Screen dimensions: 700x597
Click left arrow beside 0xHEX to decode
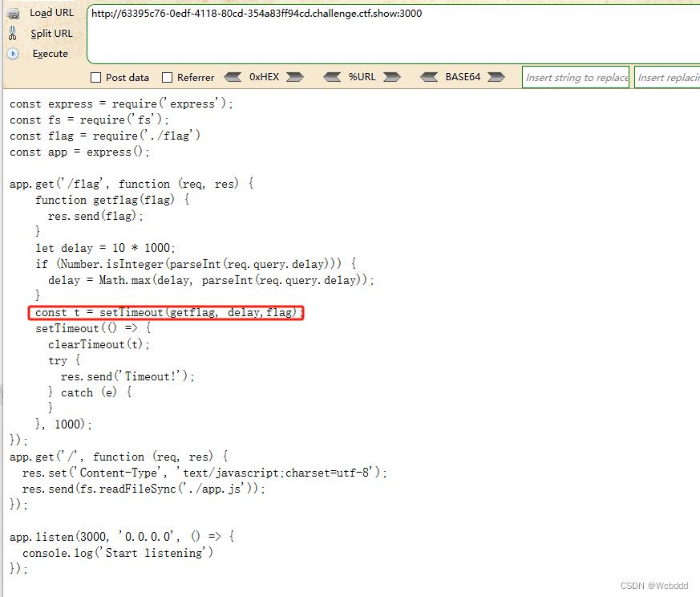click(x=233, y=77)
